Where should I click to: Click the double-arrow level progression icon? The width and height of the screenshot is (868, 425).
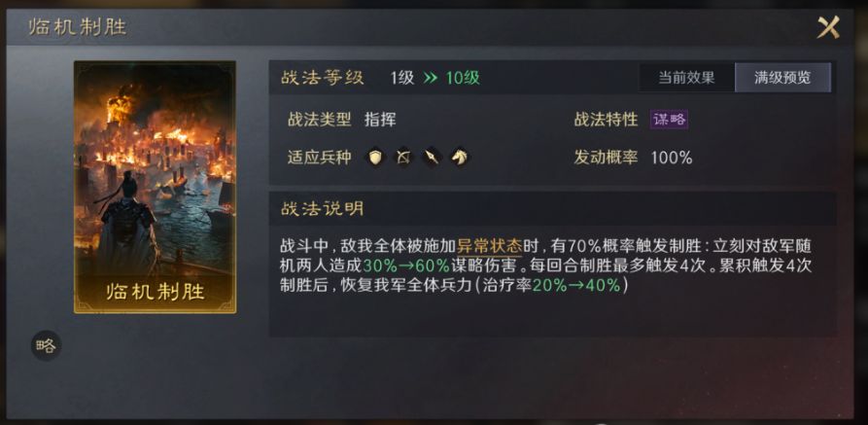[x=431, y=78]
